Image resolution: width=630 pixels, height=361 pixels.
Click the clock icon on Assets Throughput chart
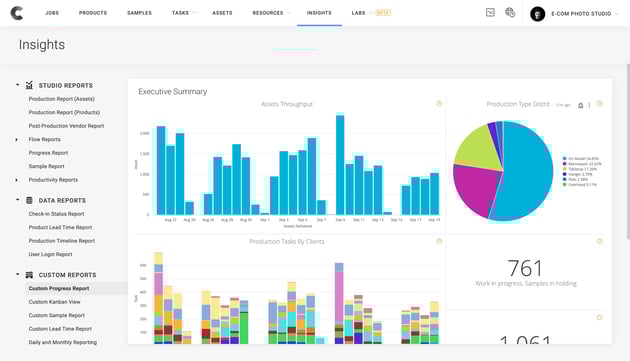point(439,104)
